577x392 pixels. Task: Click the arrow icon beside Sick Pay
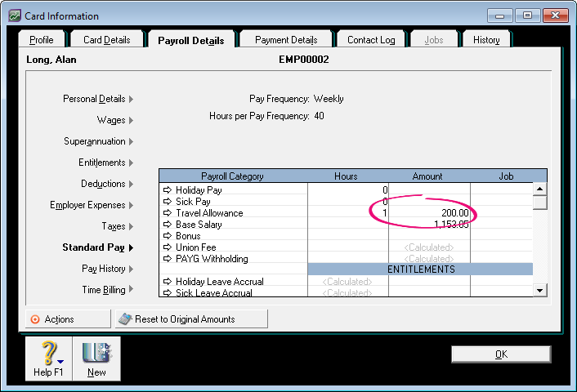tap(168, 202)
